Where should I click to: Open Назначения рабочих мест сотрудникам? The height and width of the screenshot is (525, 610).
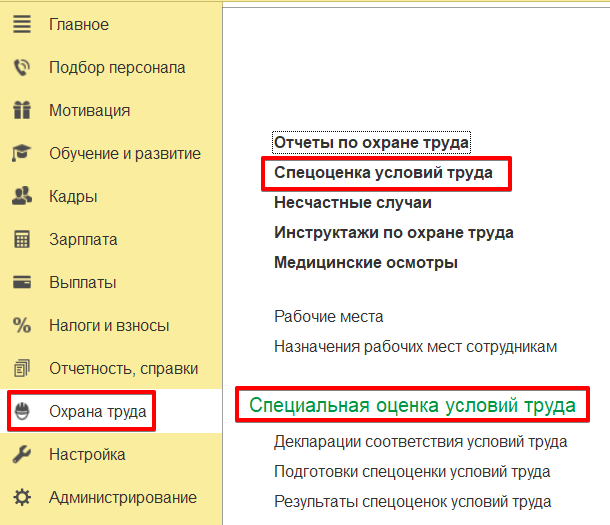coord(415,346)
